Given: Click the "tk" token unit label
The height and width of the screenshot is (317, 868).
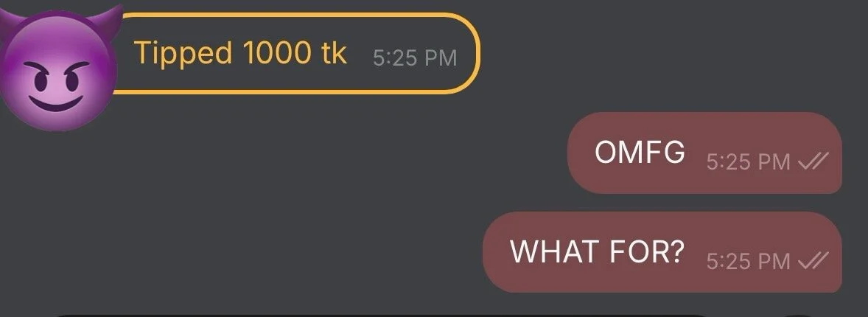Looking at the screenshot, I should click(x=333, y=52).
